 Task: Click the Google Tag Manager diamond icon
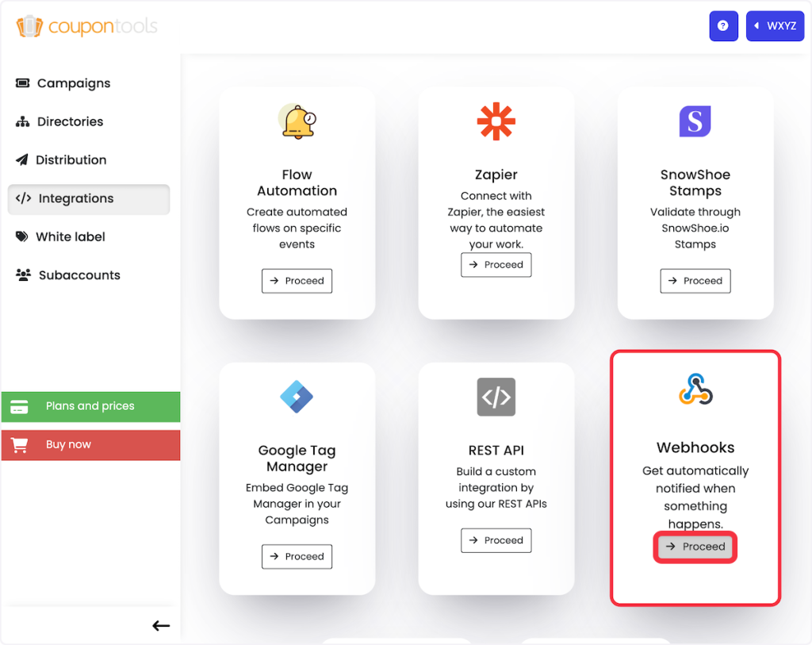coord(297,397)
